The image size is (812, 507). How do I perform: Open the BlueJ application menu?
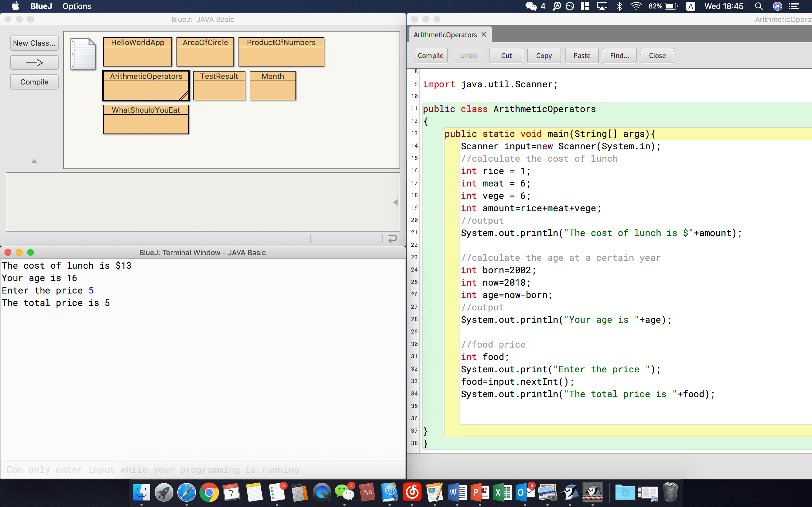(41, 6)
